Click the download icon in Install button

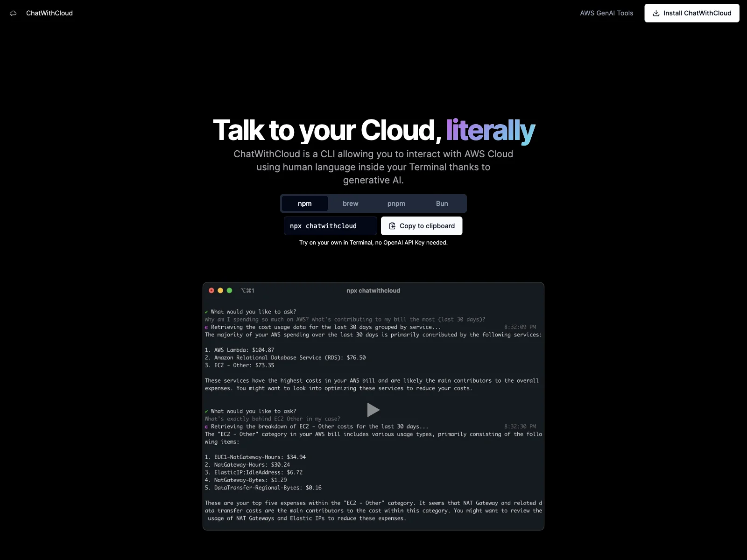click(656, 13)
